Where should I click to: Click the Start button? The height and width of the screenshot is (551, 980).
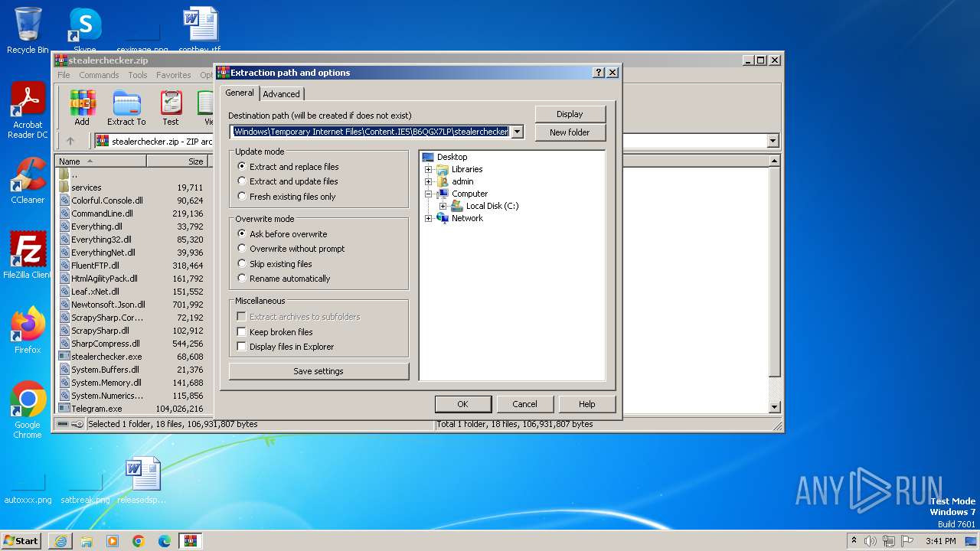click(21, 541)
